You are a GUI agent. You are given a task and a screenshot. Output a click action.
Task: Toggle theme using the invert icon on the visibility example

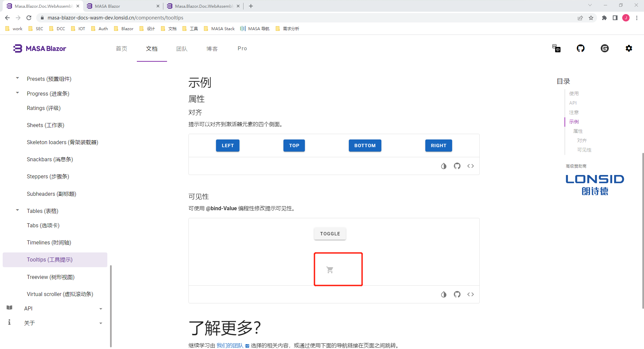(x=444, y=294)
